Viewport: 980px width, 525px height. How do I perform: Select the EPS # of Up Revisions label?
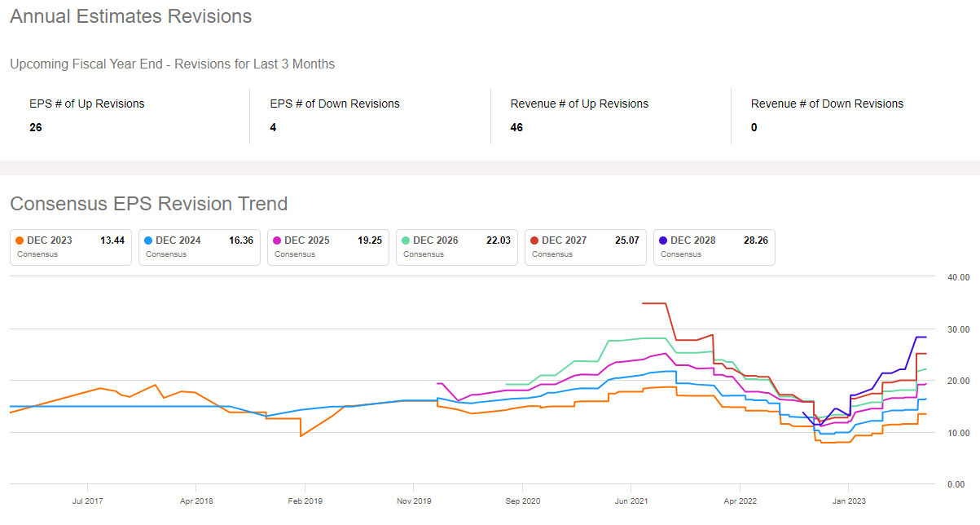point(87,104)
